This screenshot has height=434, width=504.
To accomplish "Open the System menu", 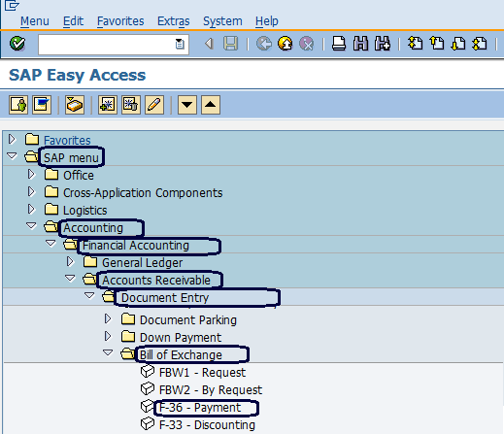I will [x=222, y=21].
